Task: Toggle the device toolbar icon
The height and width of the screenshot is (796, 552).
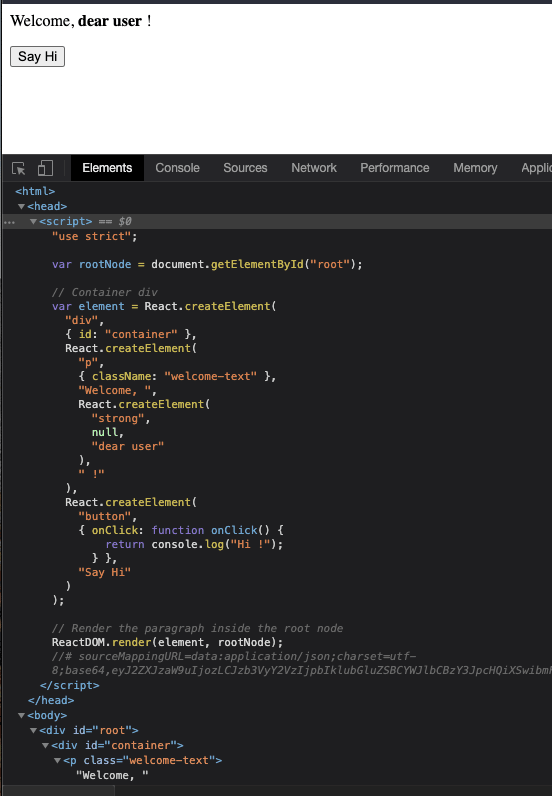Action: [45, 168]
